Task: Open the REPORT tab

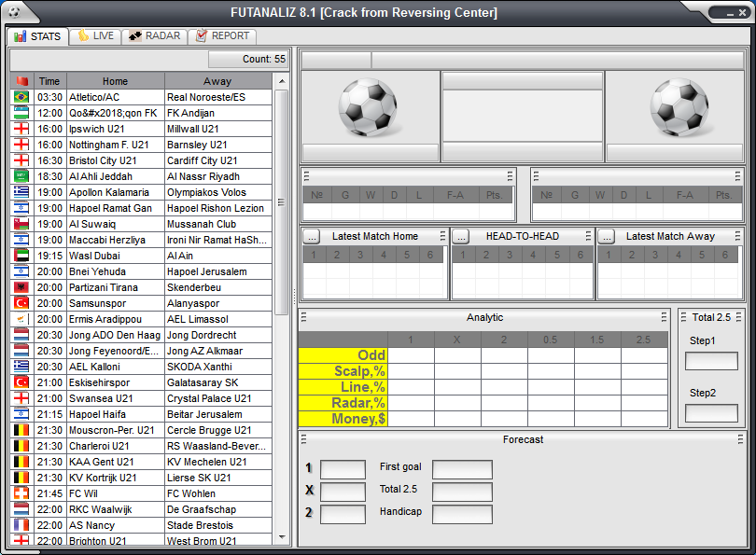Action: [222, 36]
